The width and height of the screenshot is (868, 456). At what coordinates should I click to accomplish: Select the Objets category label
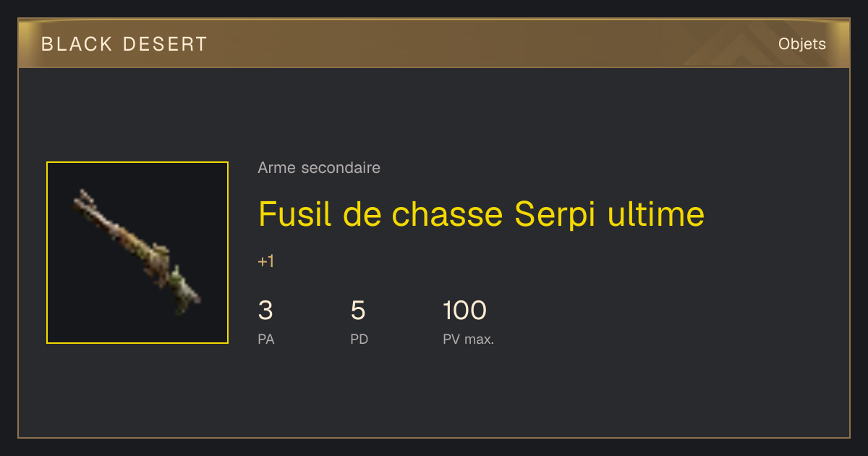(x=801, y=44)
